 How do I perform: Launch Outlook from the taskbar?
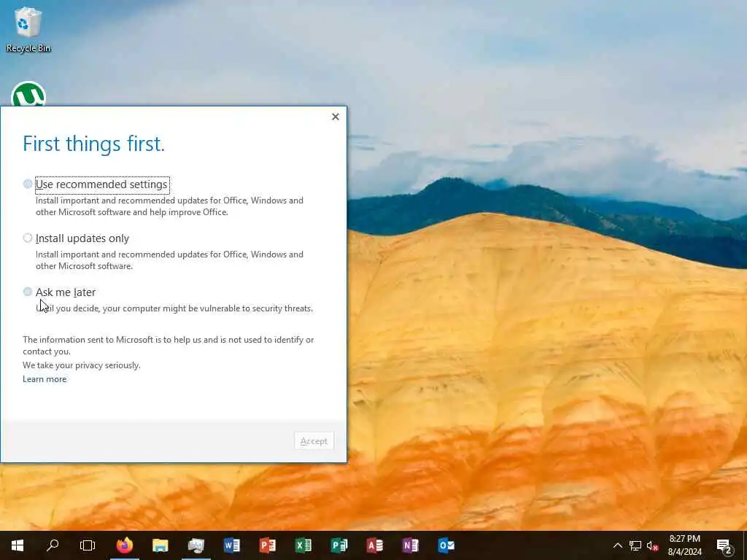pos(446,545)
